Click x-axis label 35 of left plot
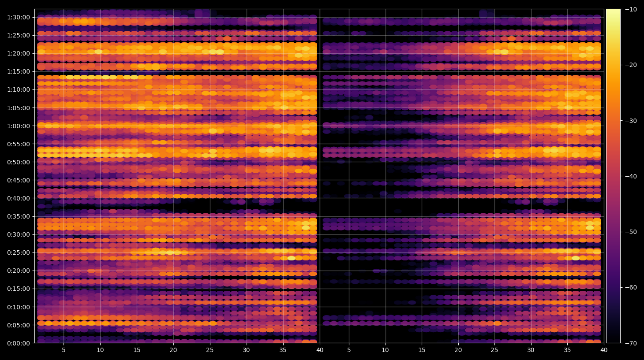Viewport: 644px width, 360px height. tap(283, 350)
